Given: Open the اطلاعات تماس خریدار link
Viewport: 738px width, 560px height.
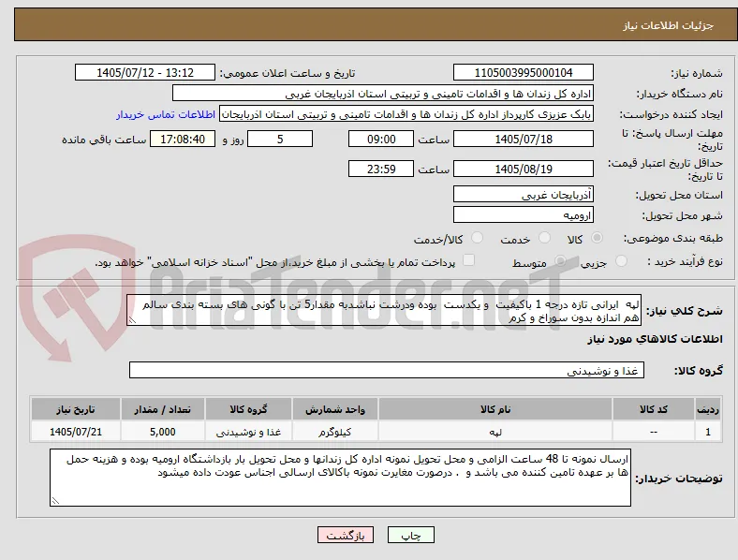Looking at the screenshot, I should coord(166,114).
